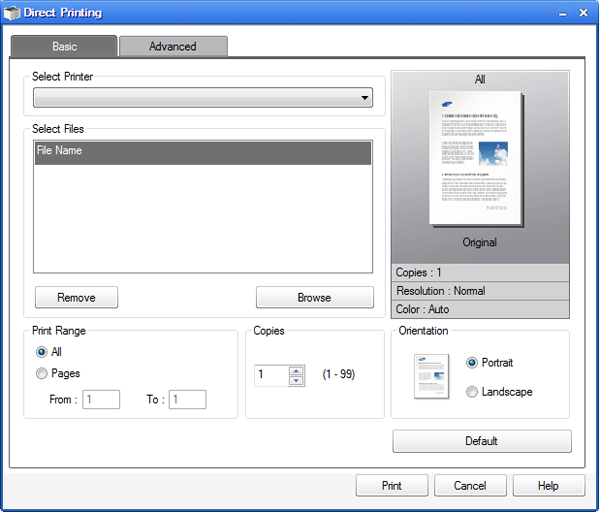Click the To page input field
Screen dimensions: 600x512
[x=188, y=399]
